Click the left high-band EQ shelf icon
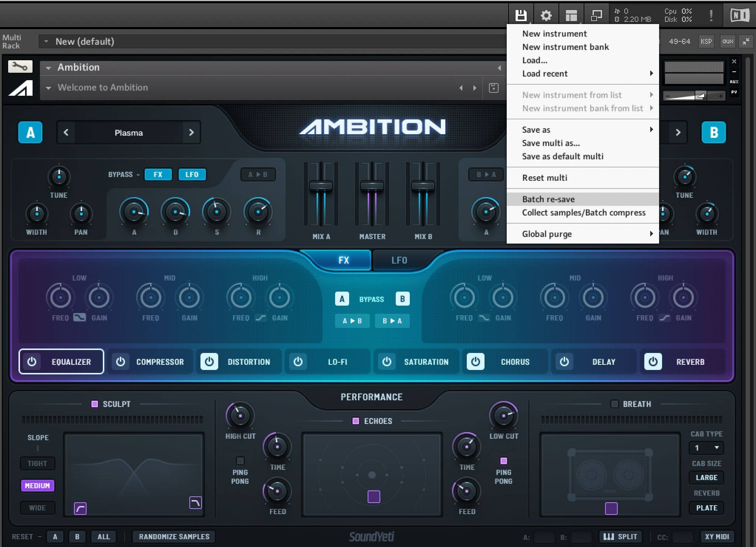The image size is (756, 547). [261, 317]
